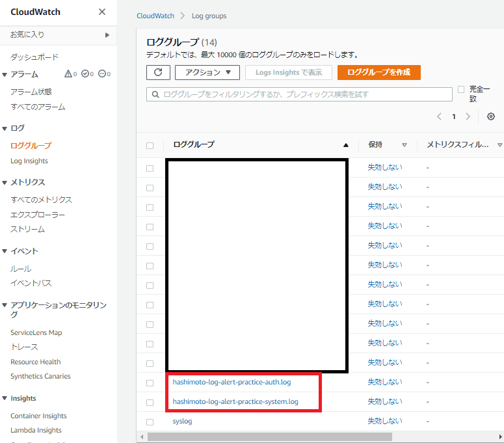The image size is (504, 443).
Task: Click the OK alarm checkmark status icon
Action: coord(85,74)
